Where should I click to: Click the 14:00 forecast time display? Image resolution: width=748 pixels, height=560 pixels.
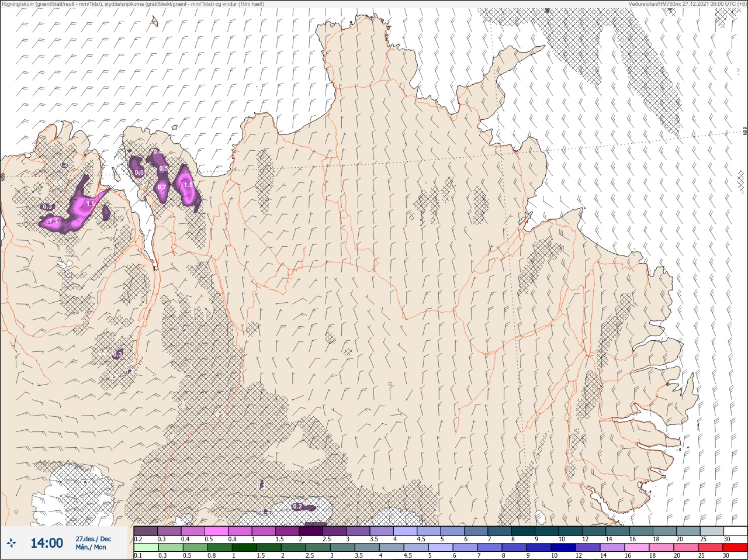click(x=47, y=543)
